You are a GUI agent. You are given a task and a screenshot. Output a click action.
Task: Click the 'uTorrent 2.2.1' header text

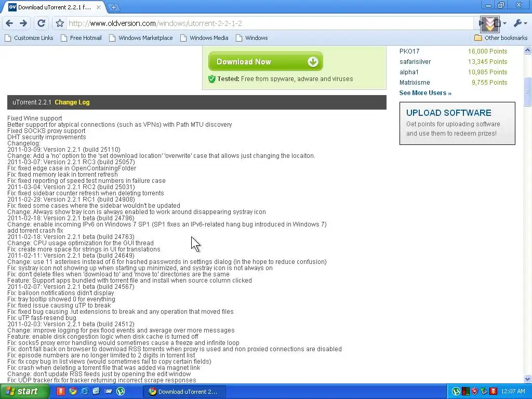pyautogui.click(x=32, y=102)
